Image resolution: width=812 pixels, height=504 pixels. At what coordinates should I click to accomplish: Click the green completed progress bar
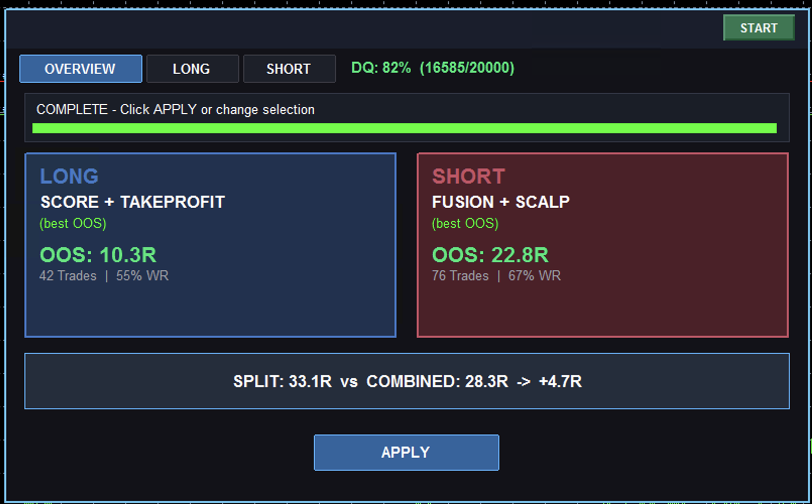coord(404,129)
